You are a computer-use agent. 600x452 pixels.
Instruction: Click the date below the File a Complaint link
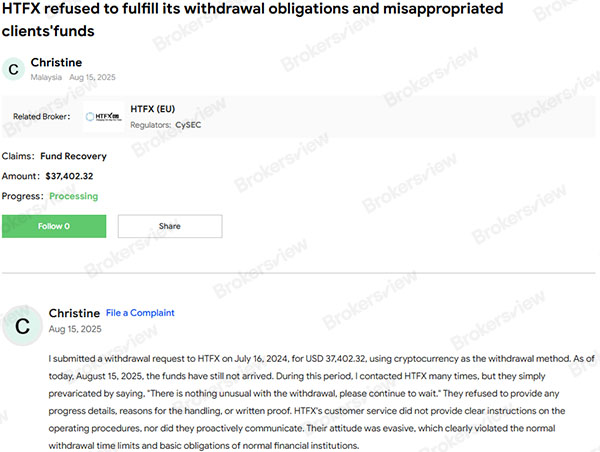(75, 329)
